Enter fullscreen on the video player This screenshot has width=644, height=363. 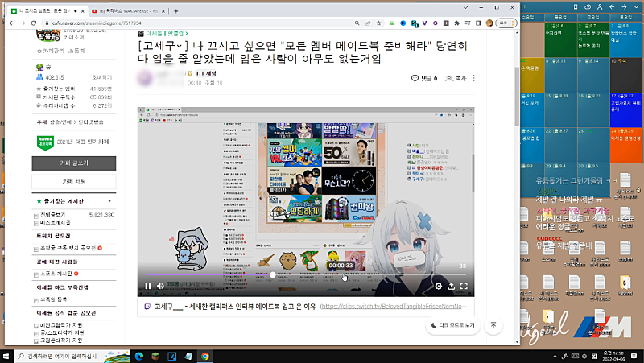(x=463, y=286)
